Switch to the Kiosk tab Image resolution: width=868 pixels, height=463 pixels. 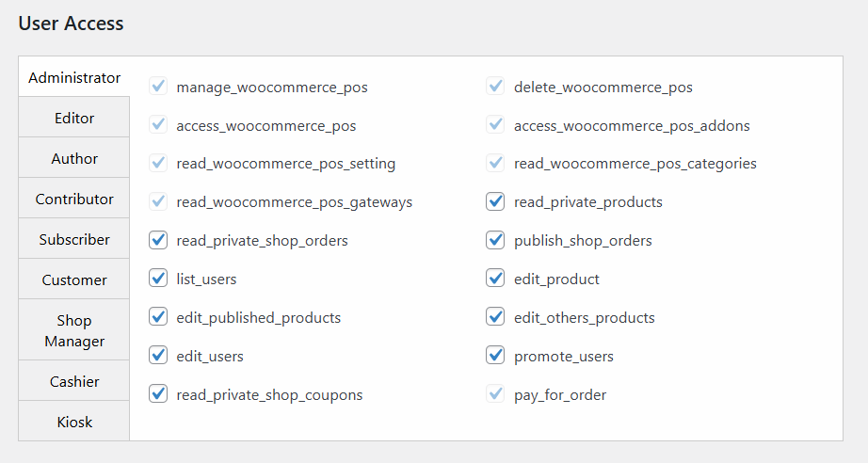[74, 423]
